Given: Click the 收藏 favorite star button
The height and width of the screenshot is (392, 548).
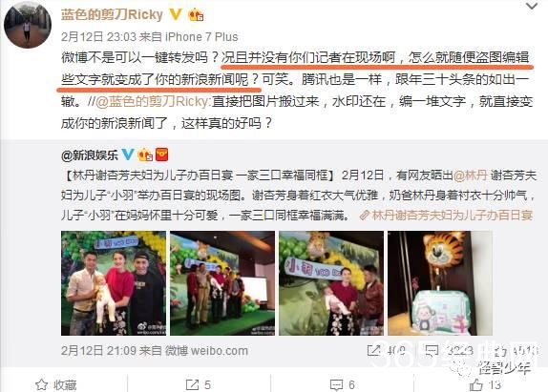Looking at the screenshot, I should click(56, 384).
